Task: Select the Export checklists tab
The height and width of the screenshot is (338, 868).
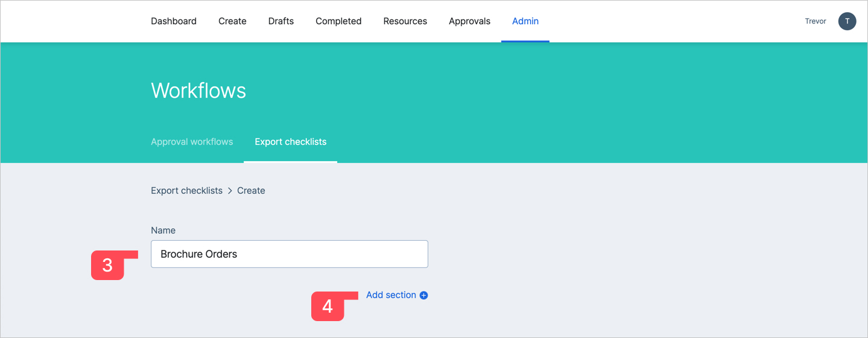Action: (x=291, y=142)
